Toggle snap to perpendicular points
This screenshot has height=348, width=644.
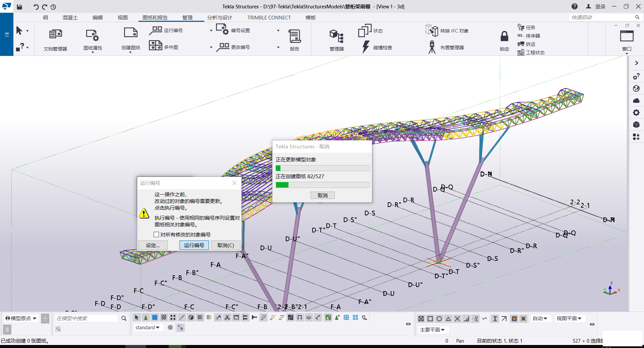pos(466,319)
